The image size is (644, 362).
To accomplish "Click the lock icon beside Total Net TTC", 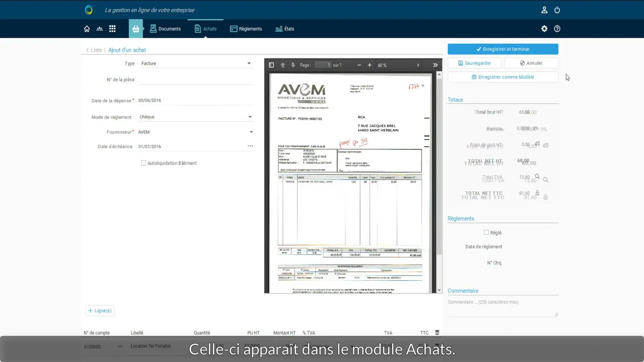I will (537, 193).
